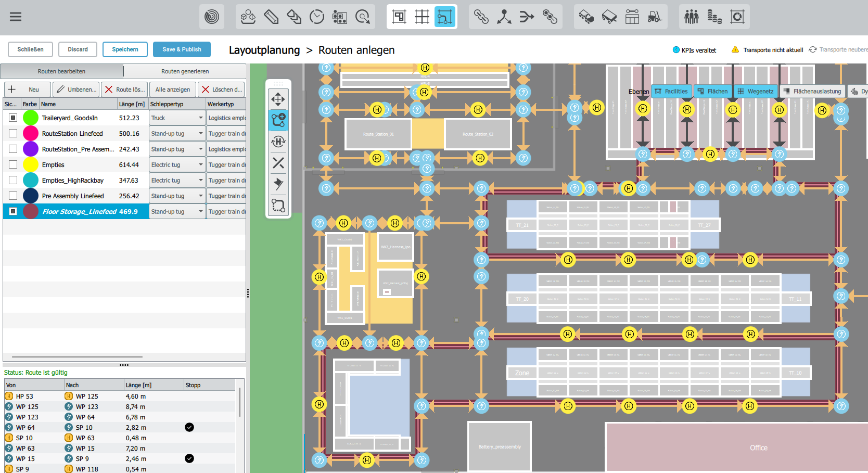The height and width of the screenshot is (473, 868).
Task: Click the Schließen button
Action: 30,49
